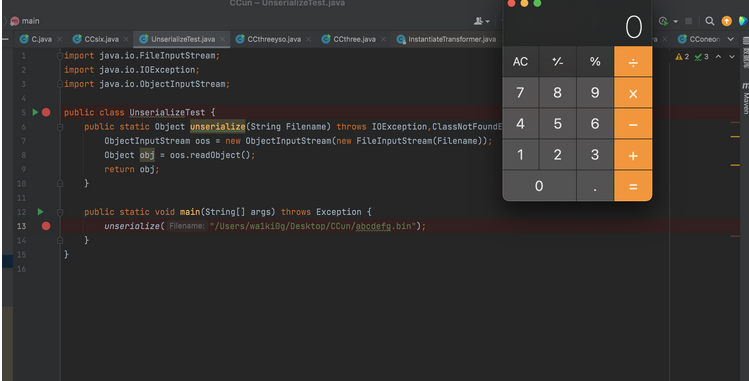Click the orange update arrow icon
The image size is (749, 381).
coord(727,21)
